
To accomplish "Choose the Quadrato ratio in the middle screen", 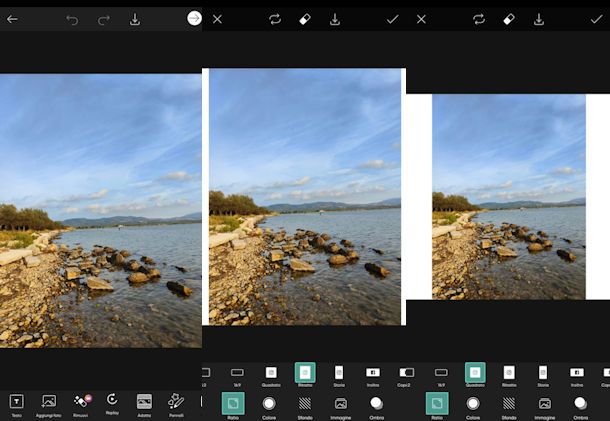I will 271,375.
